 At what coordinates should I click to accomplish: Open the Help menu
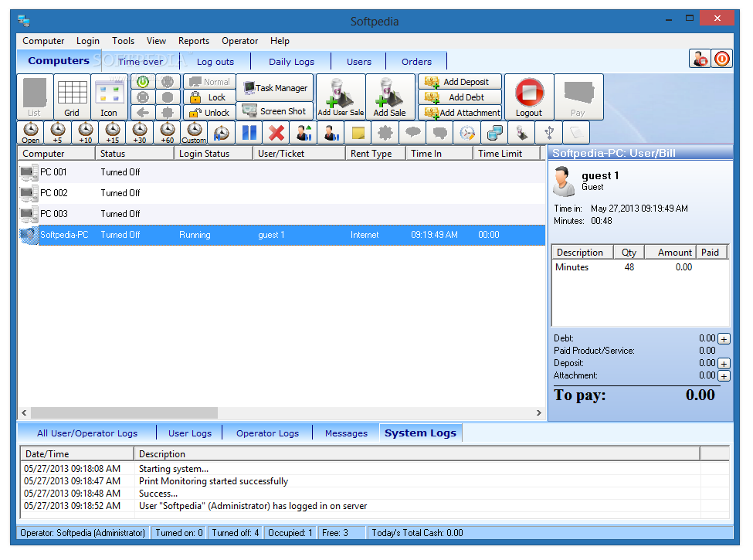[280, 41]
